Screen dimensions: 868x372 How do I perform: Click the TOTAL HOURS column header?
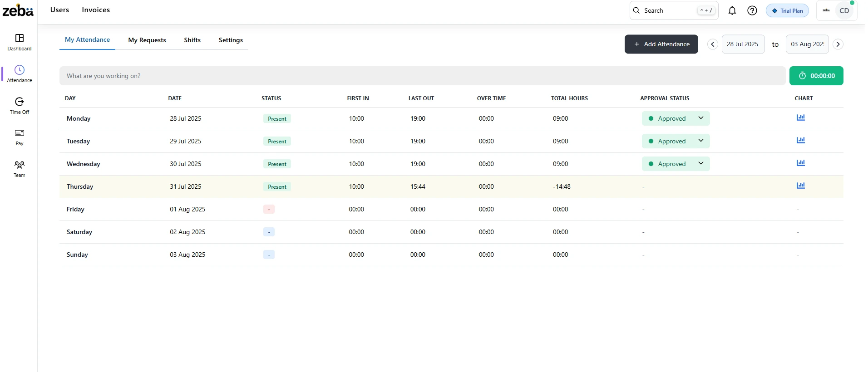569,98
